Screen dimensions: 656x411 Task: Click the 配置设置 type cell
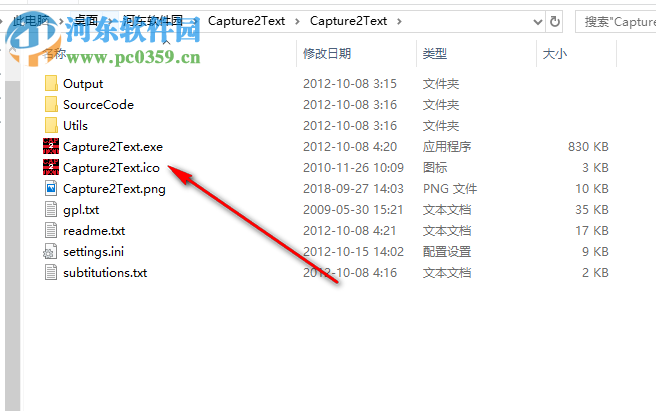pyautogui.click(x=447, y=252)
